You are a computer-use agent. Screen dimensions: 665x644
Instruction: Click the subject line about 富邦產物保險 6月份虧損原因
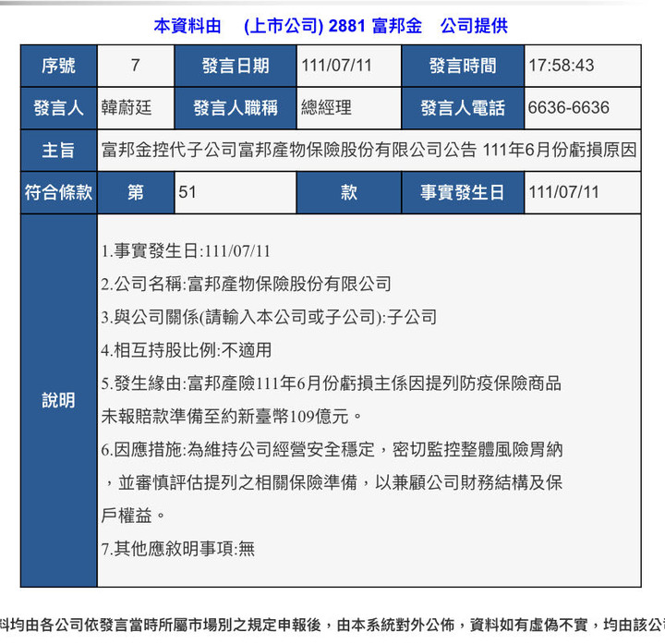pyautogui.click(x=369, y=151)
